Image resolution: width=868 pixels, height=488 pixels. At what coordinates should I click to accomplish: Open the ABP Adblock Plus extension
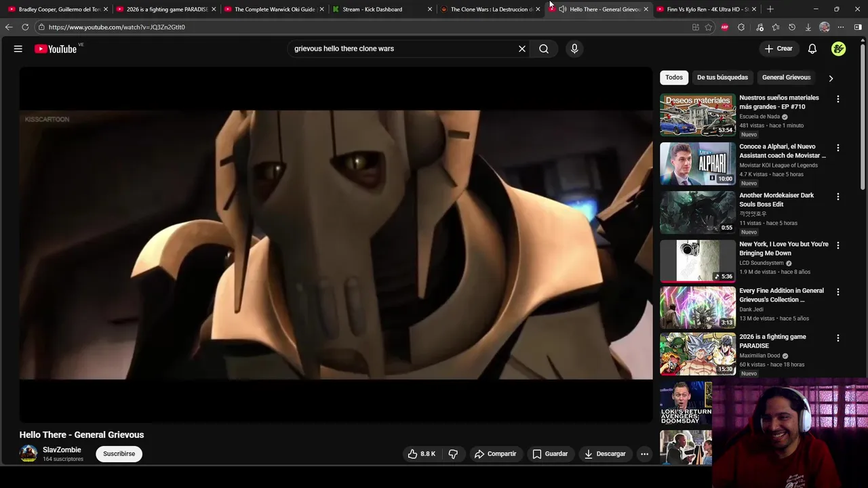(x=725, y=27)
